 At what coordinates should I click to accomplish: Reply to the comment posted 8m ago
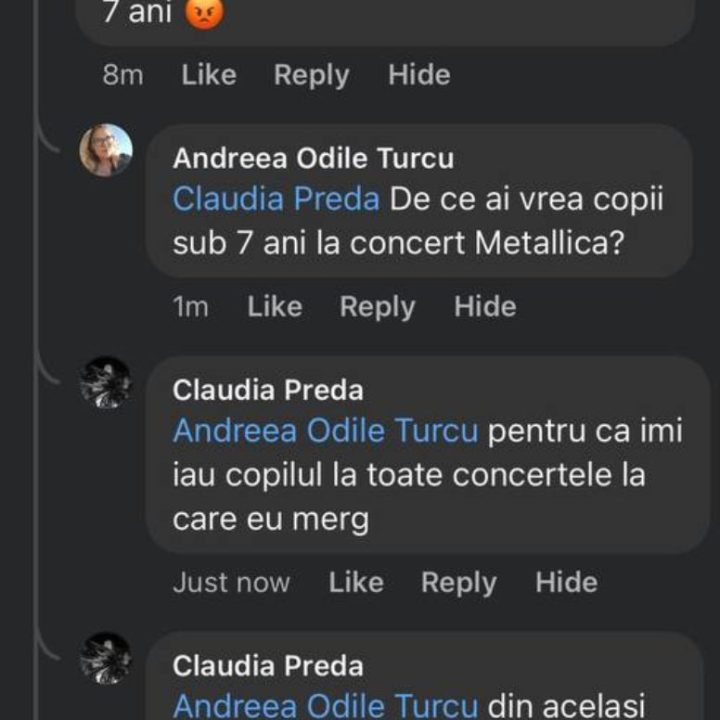pos(312,75)
